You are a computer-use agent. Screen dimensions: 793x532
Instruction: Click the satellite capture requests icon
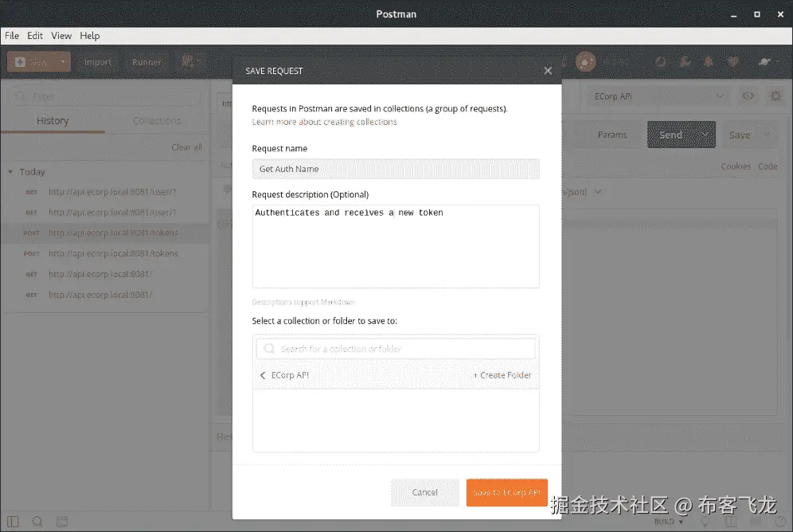click(x=685, y=61)
